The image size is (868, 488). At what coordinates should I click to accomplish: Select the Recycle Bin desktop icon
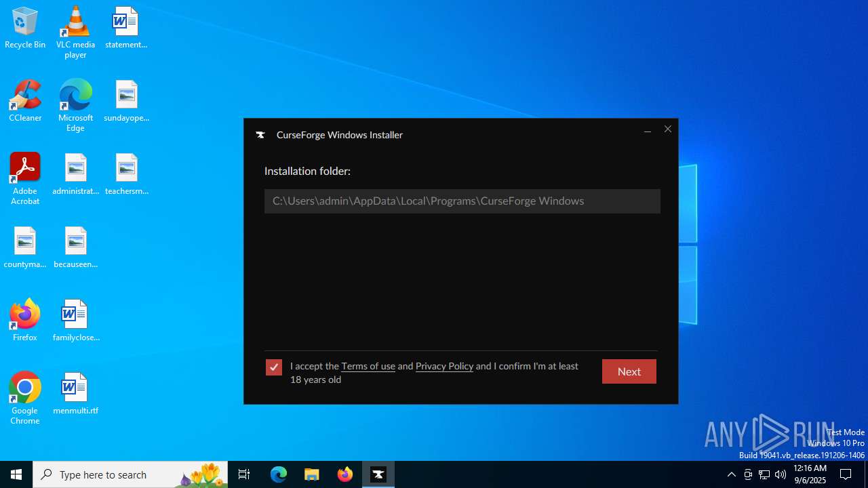tap(25, 28)
